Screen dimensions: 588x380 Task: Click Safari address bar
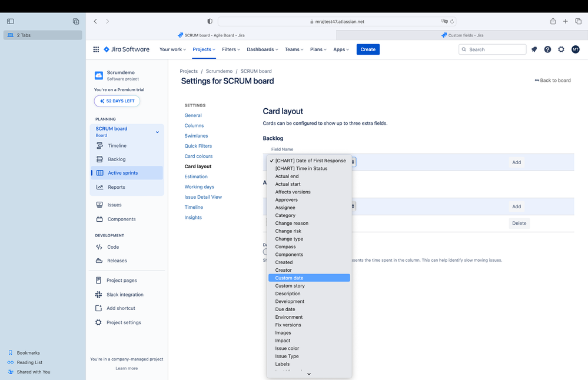pyautogui.click(x=337, y=21)
